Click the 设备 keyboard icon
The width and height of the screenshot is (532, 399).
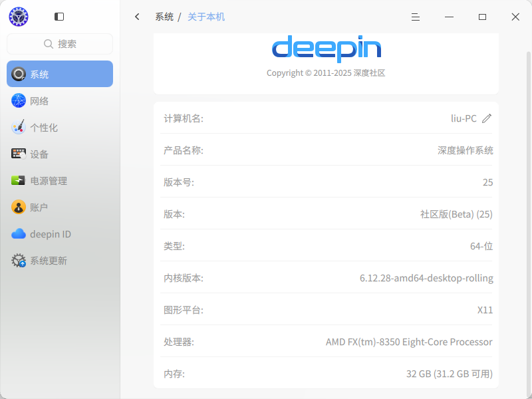[19, 154]
